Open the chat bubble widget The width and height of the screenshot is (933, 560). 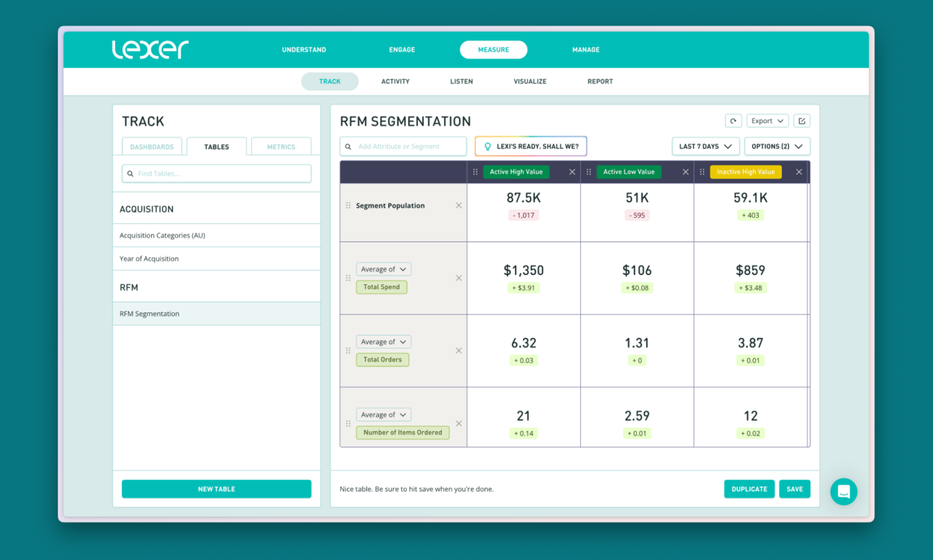[x=843, y=491]
